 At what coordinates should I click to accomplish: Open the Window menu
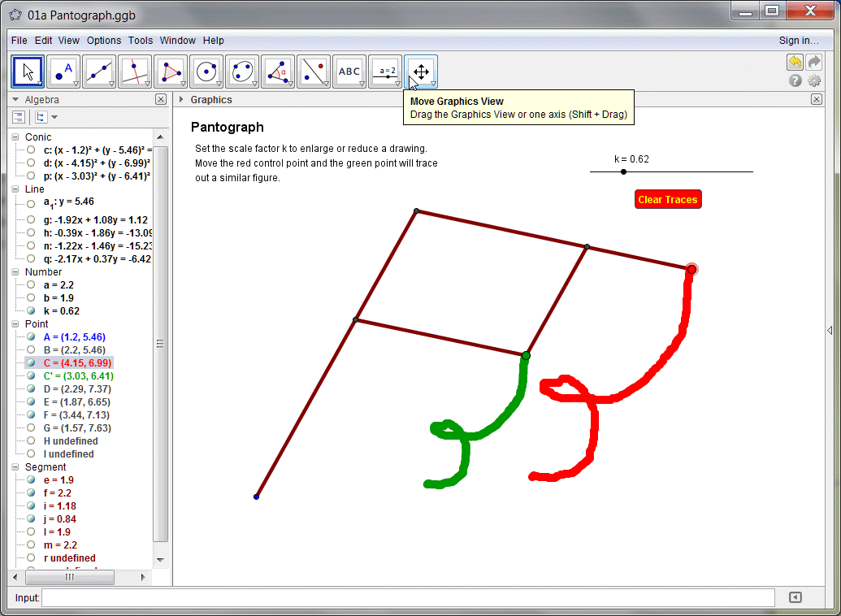(x=177, y=41)
